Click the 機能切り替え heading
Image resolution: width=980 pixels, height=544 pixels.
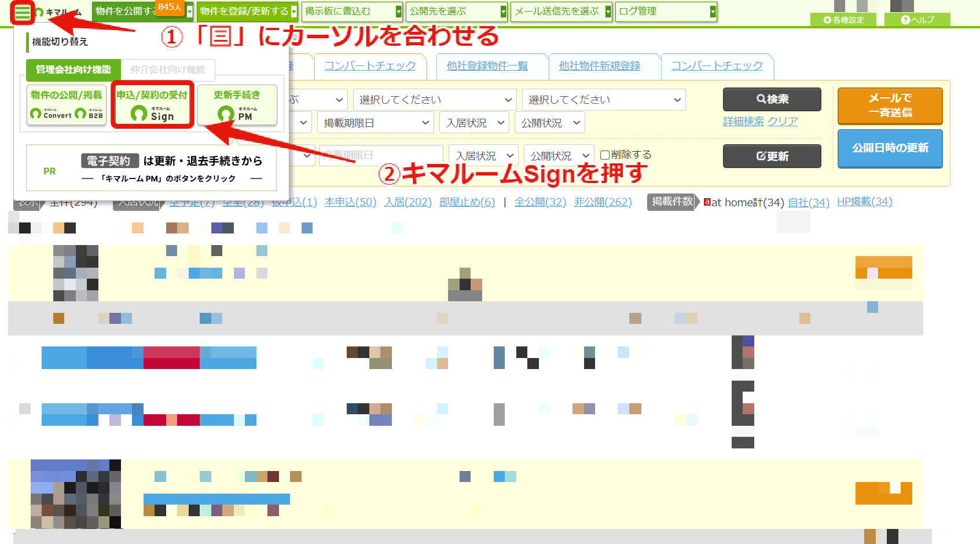60,42
